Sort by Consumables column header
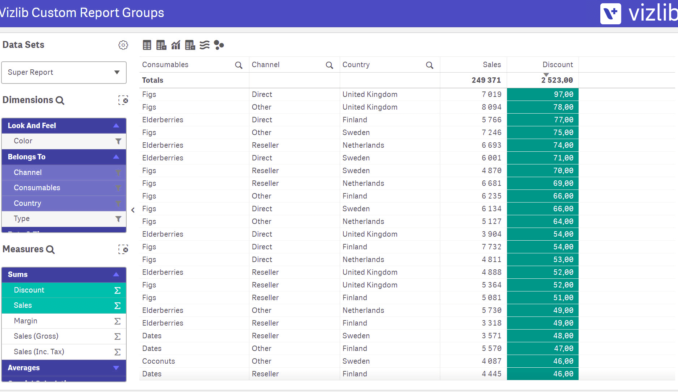The width and height of the screenshot is (678, 392). coord(165,65)
